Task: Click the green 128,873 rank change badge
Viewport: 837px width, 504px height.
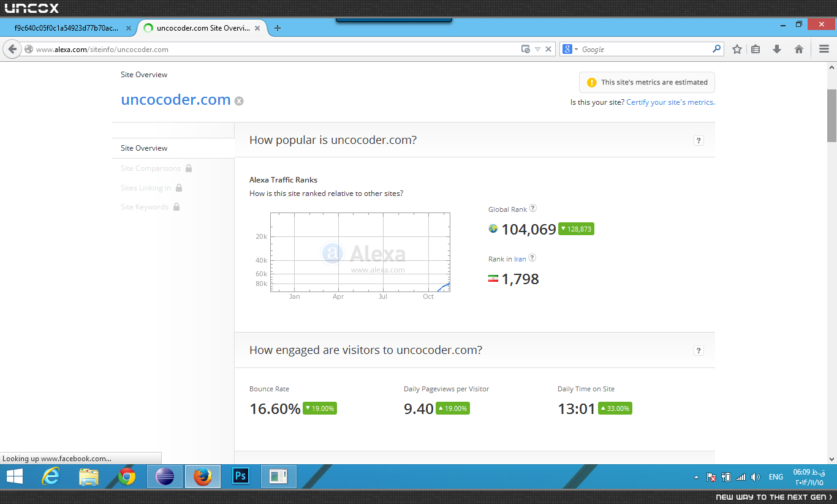Action: pyautogui.click(x=576, y=229)
